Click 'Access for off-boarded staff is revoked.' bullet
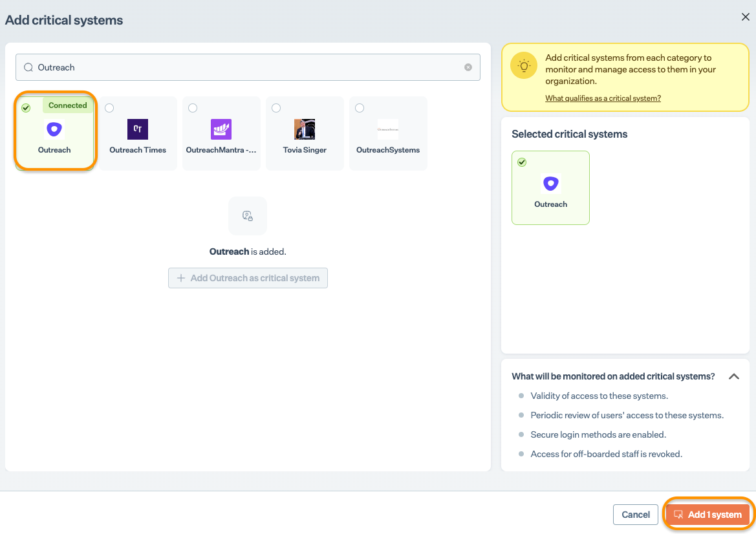756x534 pixels. click(x=606, y=454)
